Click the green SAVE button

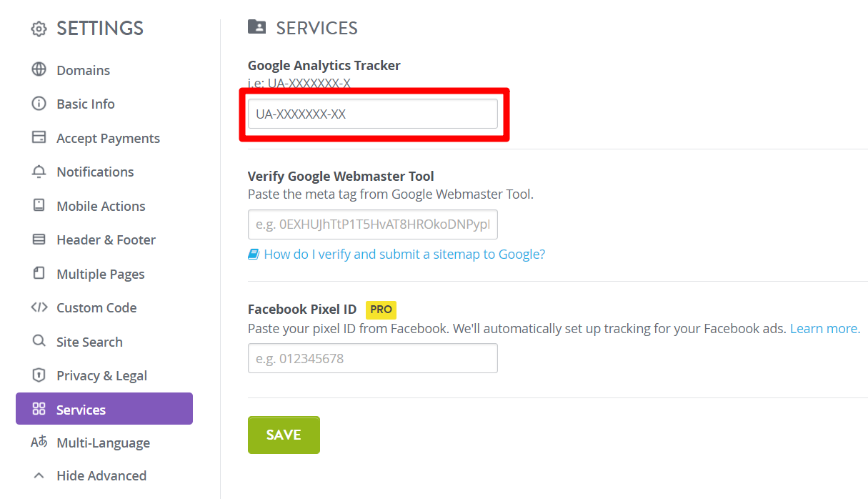pyautogui.click(x=284, y=435)
